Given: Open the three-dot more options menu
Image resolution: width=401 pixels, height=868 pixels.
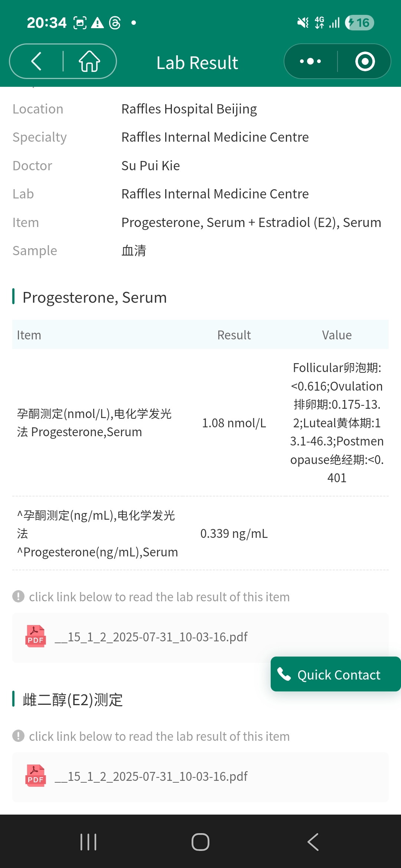Looking at the screenshot, I should [x=310, y=62].
